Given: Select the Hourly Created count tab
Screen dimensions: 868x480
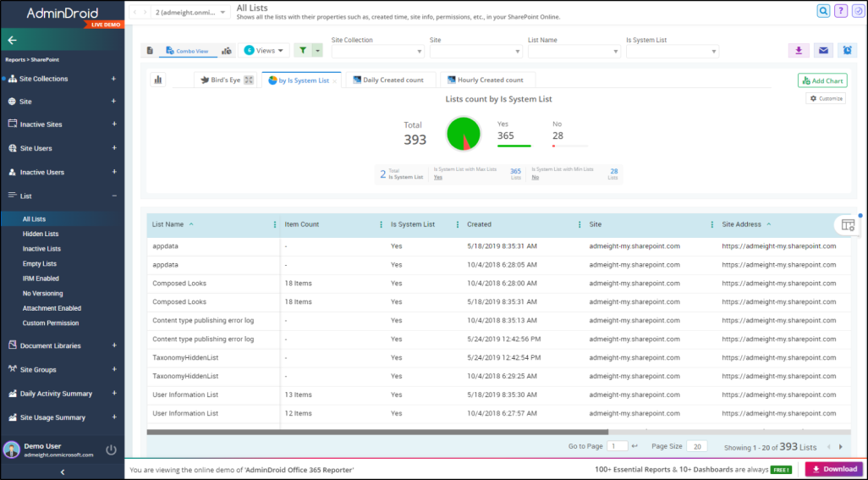Looking at the screenshot, I should [x=487, y=80].
